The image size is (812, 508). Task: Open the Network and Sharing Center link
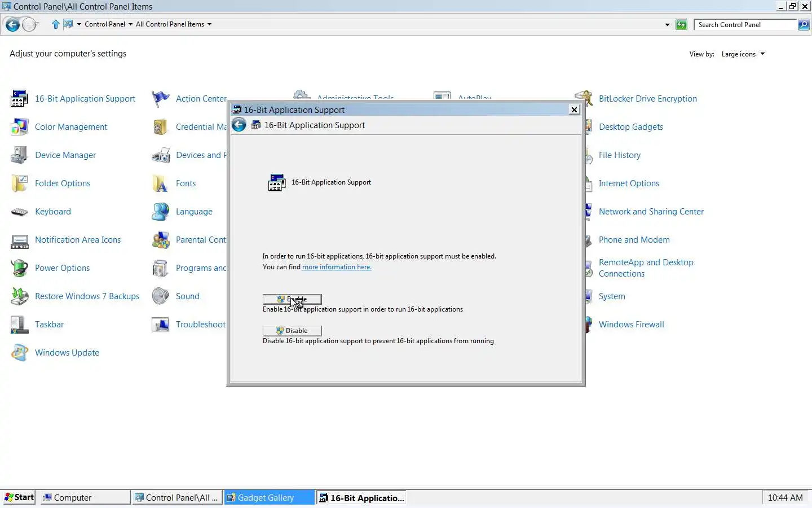pyautogui.click(x=651, y=212)
